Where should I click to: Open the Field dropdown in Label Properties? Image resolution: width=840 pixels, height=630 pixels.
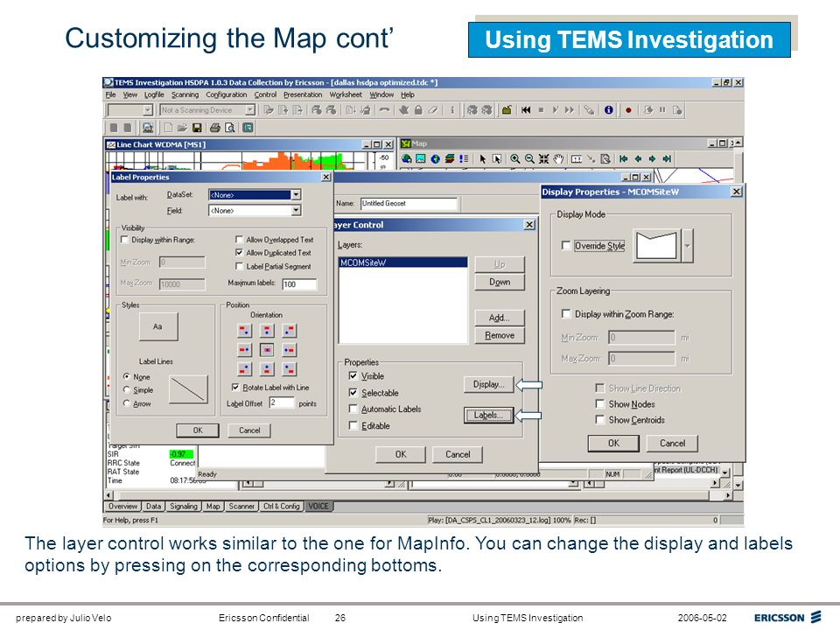pyautogui.click(x=297, y=211)
